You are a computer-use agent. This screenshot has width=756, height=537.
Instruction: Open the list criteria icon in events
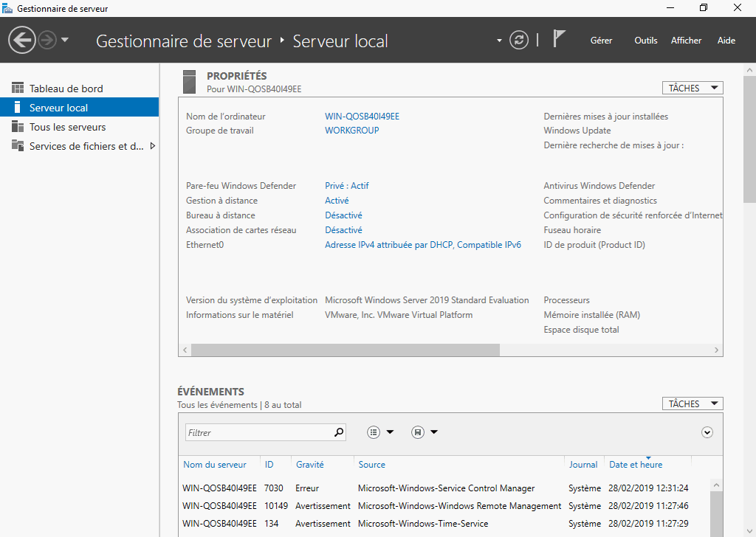click(374, 432)
